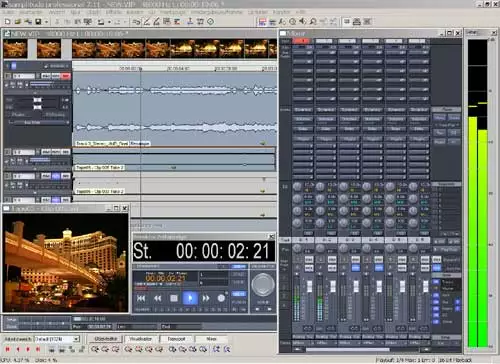Image resolution: width=500 pixels, height=364 pixels.
Task: Toggle the blue solo button on the third track header
Action: point(56,176)
